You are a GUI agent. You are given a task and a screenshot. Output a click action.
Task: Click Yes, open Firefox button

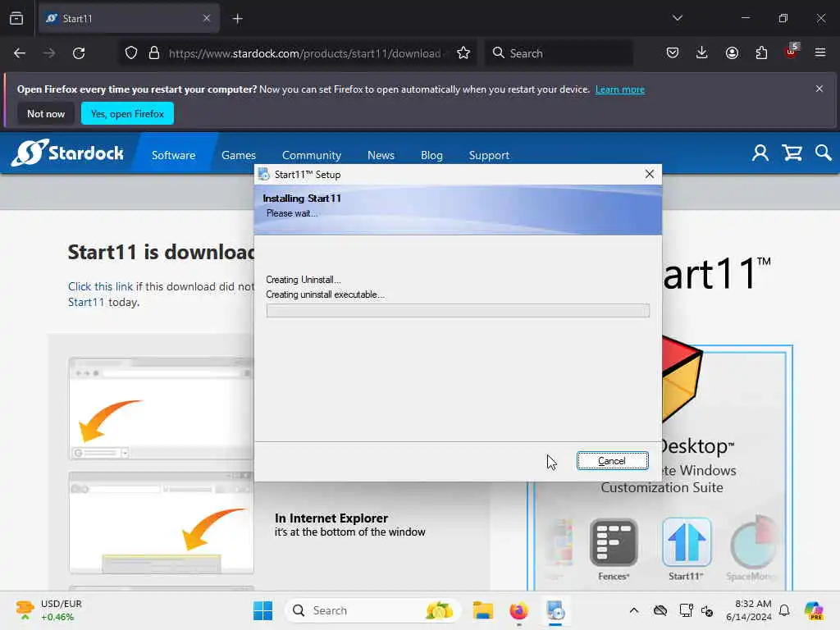point(127,113)
